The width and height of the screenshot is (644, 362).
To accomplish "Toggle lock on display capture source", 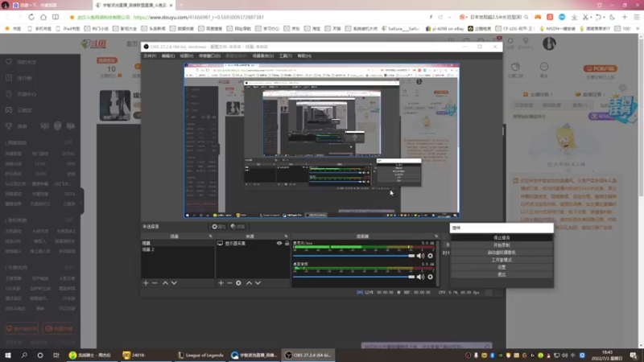I will pyautogui.click(x=287, y=244).
